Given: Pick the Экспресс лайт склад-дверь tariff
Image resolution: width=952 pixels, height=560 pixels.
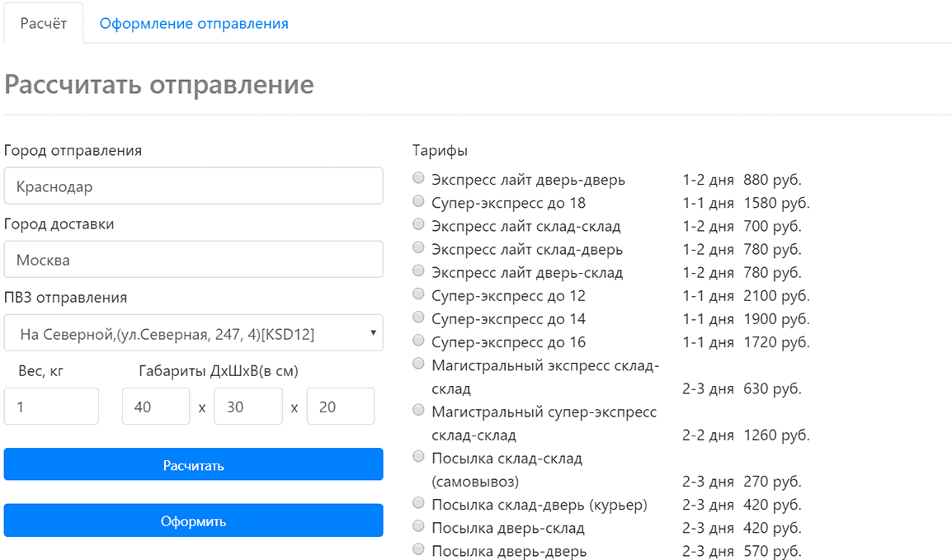Looking at the screenshot, I should pyautogui.click(x=419, y=247).
